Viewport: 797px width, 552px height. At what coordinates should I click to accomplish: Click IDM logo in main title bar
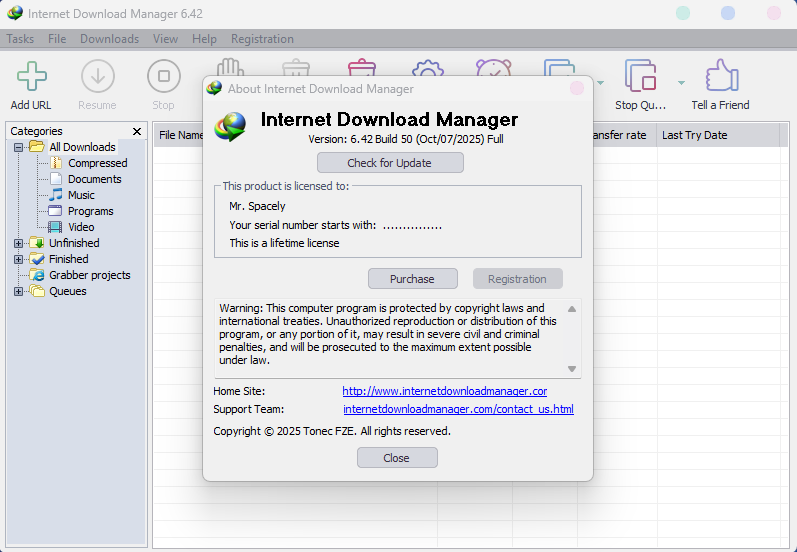pyautogui.click(x=15, y=13)
